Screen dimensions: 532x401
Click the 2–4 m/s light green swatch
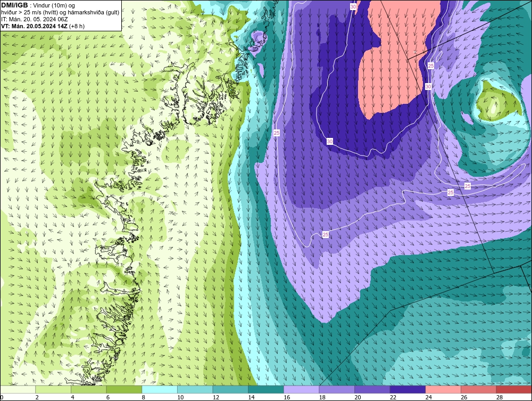tap(53, 389)
